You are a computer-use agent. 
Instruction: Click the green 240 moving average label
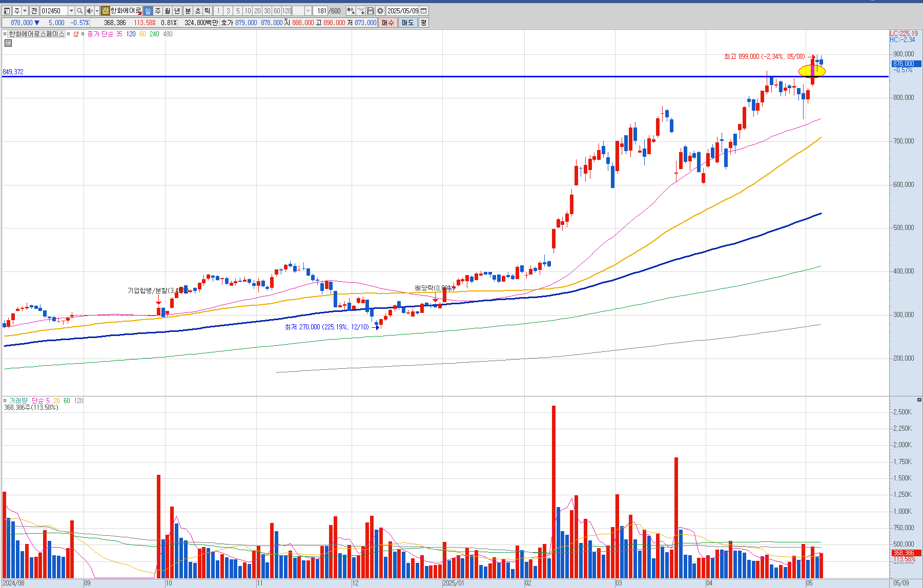click(x=154, y=34)
